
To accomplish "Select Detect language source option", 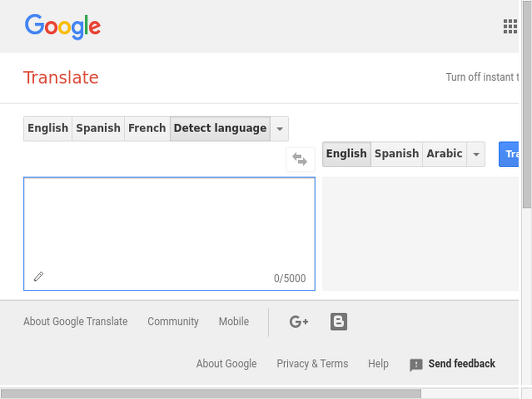I will tap(220, 128).
